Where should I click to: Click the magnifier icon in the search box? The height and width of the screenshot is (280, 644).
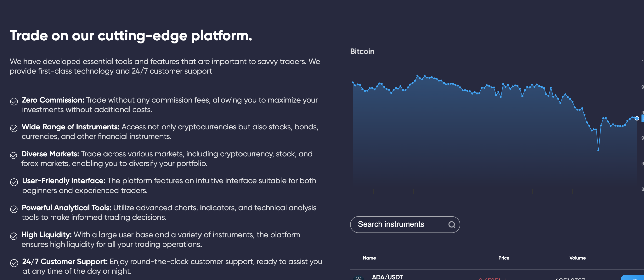coord(452,224)
